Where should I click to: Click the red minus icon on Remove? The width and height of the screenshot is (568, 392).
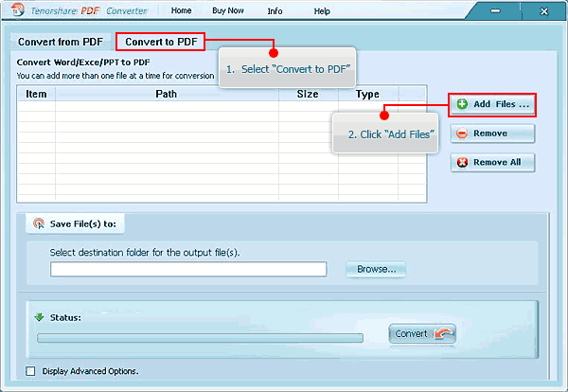(462, 134)
